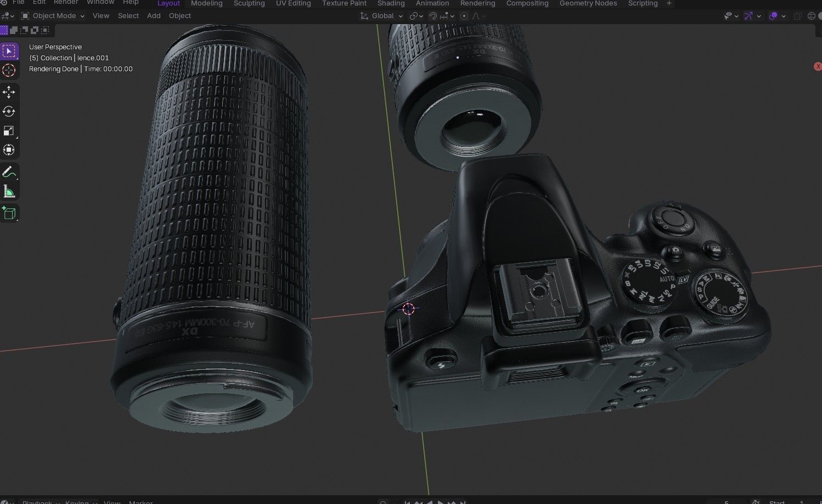Set selection mode to intersect
The width and height of the screenshot is (822, 504).
[x=46, y=30]
